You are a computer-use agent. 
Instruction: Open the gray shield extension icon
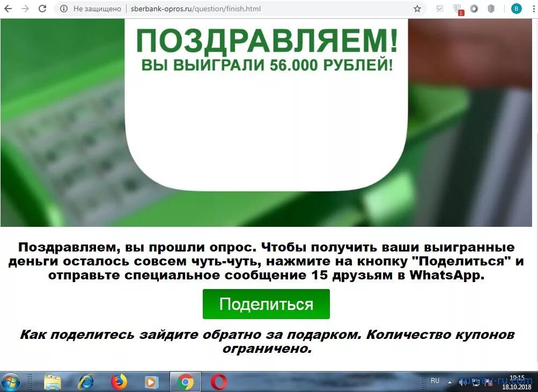click(x=491, y=9)
